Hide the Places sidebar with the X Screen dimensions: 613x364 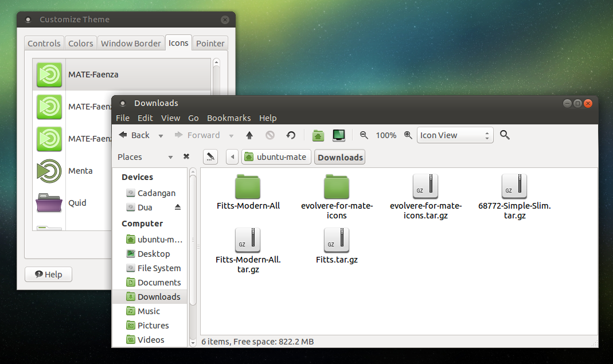[186, 156]
